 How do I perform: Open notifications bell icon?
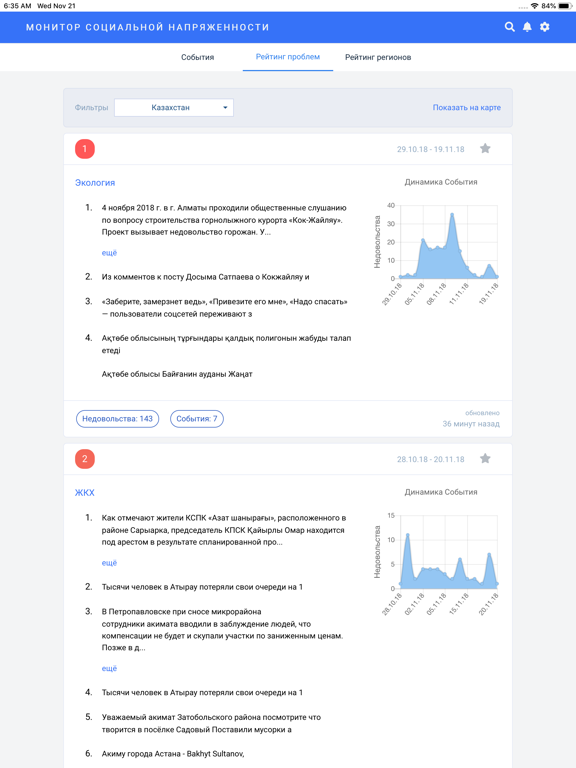point(527,27)
